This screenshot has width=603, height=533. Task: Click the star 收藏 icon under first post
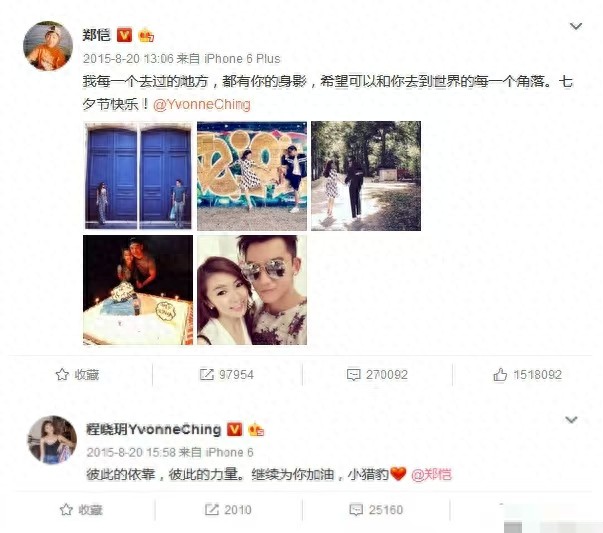(x=62, y=374)
